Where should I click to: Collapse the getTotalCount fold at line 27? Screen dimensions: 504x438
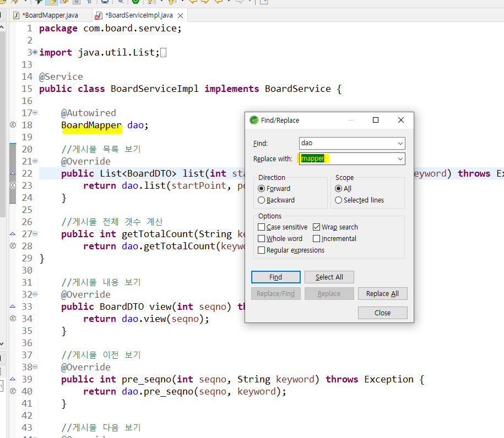[35, 233]
